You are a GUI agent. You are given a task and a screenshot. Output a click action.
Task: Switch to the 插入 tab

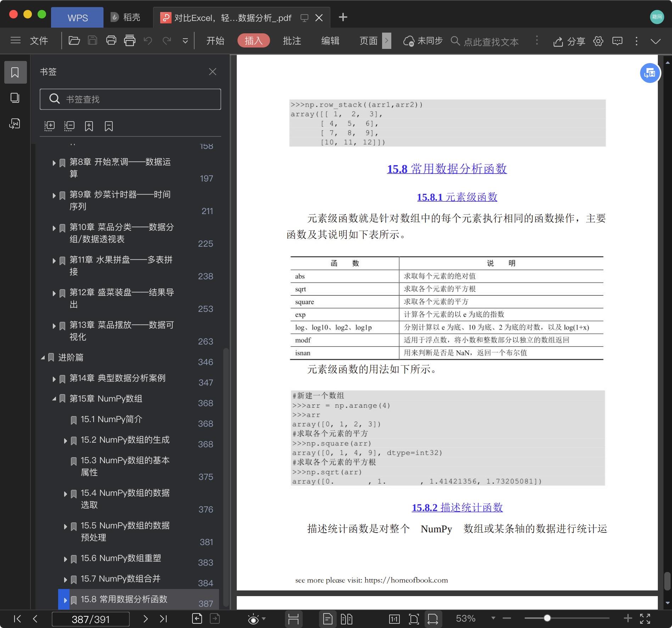(254, 41)
